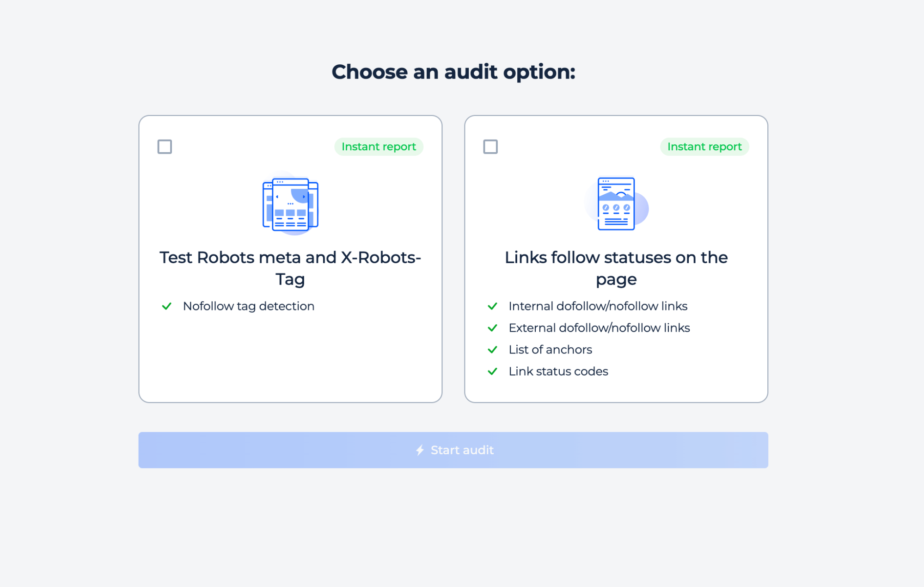Click the checkmark beside List of anchors

pyautogui.click(x=493, y=349)
